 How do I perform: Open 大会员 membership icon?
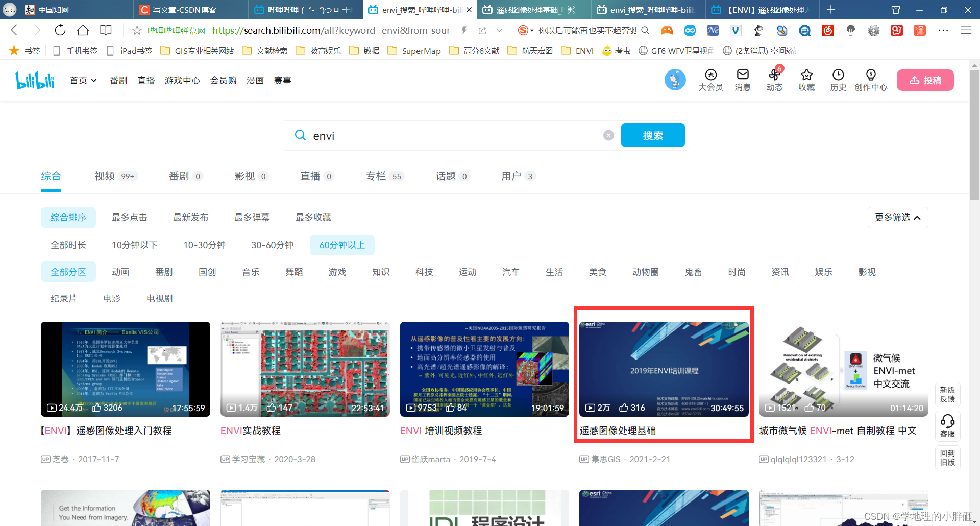tap(710, 80)
